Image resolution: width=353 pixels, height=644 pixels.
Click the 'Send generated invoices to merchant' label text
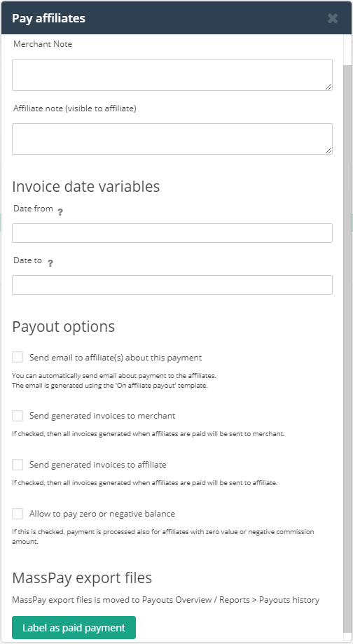[x=102, y=416]
